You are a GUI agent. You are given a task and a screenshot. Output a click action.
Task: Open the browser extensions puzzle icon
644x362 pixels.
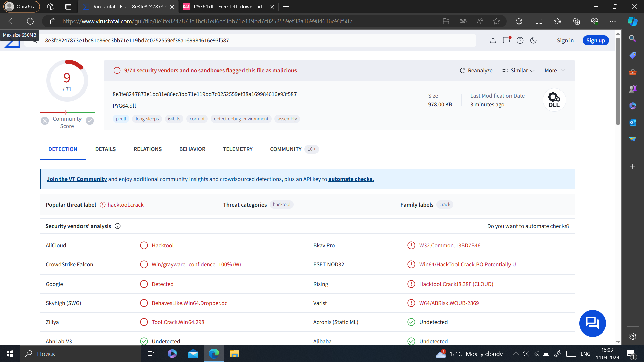pyautogui.click(x=519, y=21)
